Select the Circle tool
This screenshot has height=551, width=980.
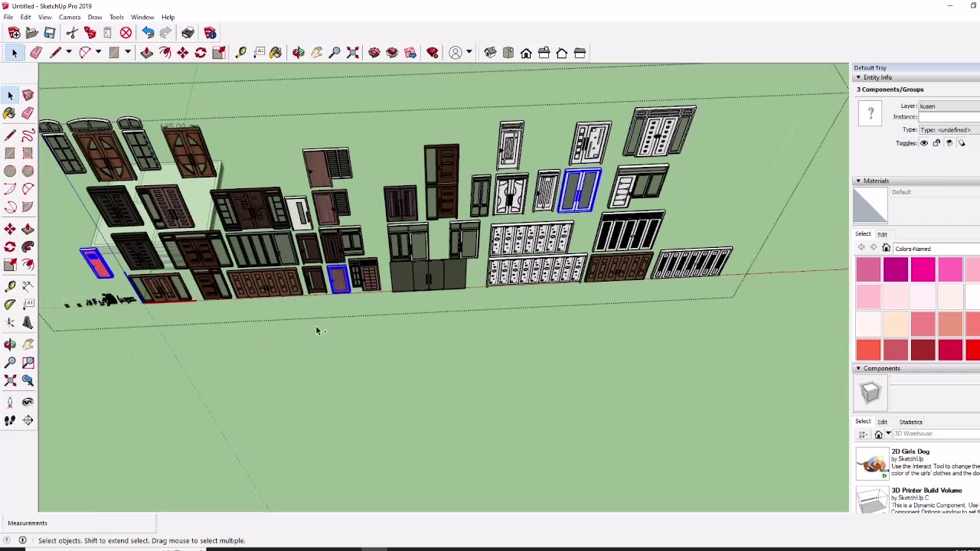(x=10, y=171)
